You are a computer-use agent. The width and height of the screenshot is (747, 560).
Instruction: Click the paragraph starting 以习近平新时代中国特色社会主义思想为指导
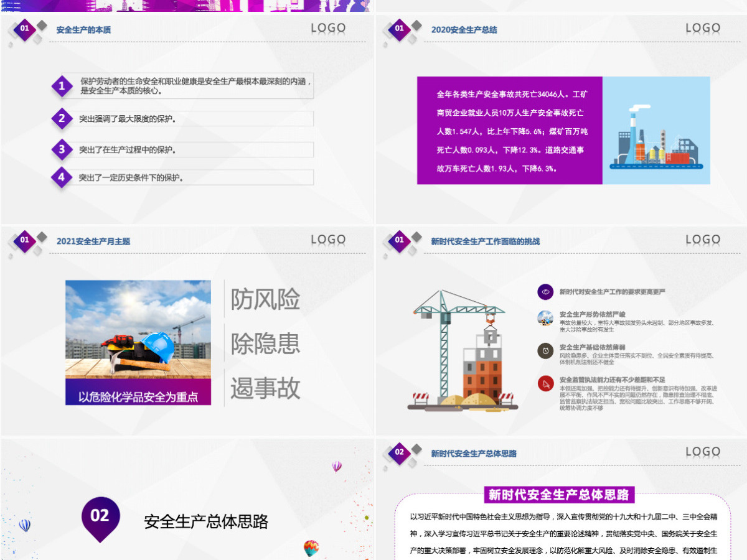(x=564, y=534)
